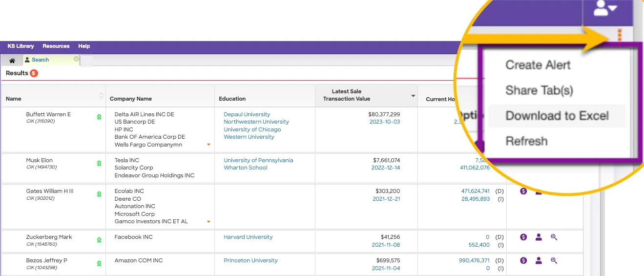This screenshot has height=276, width=644.
Task: Click the magnifier icon in the Bezos row
Action: click(x=554, y=260)
